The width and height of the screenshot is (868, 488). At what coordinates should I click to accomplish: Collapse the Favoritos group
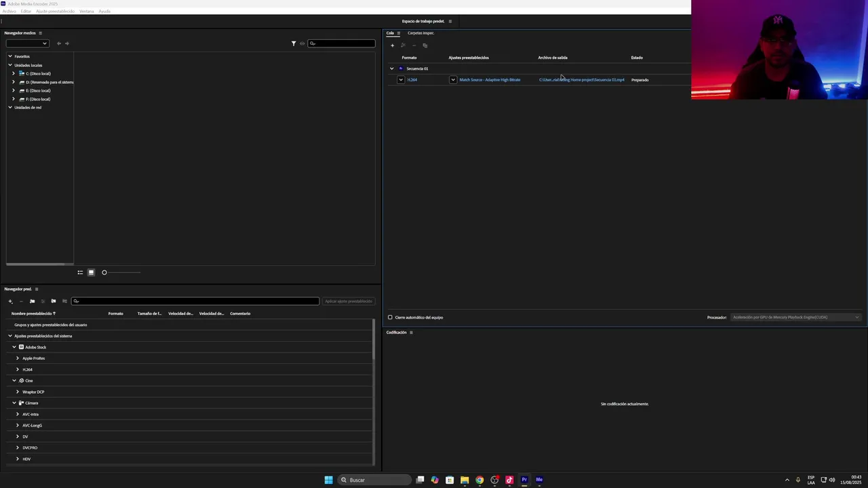coord(10,56)
